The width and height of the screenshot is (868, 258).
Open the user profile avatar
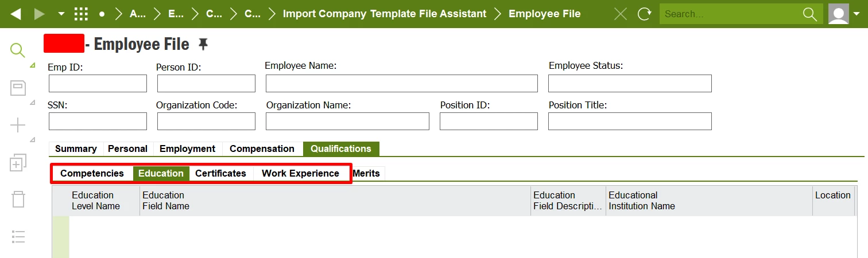coord(839,14)
